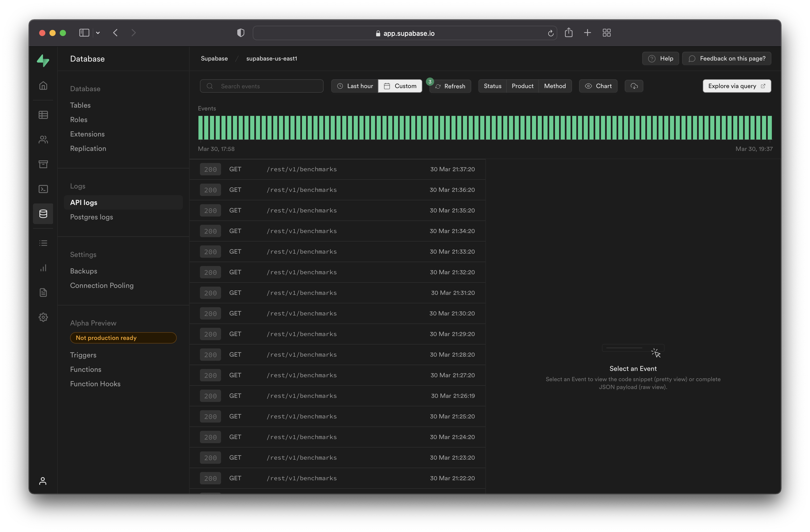
Task: Select the Custom time range
Action: [400, 86]
